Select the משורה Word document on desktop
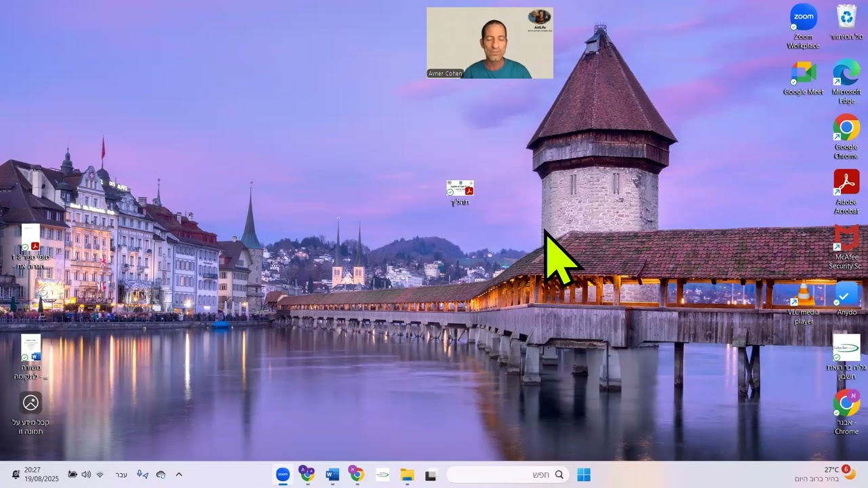Viewport: 868px width, 488px height. (31, 357)
